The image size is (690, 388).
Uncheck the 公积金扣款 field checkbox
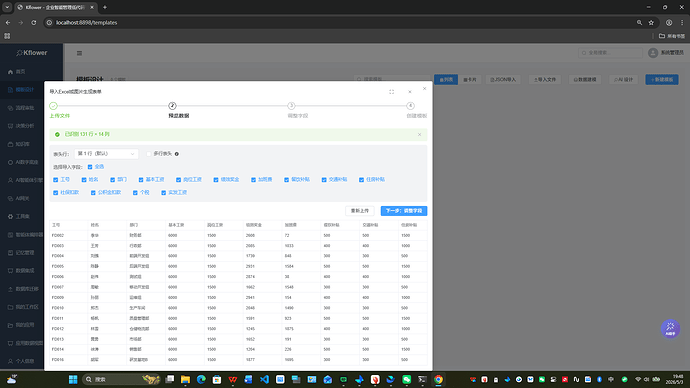click(93, 193)
